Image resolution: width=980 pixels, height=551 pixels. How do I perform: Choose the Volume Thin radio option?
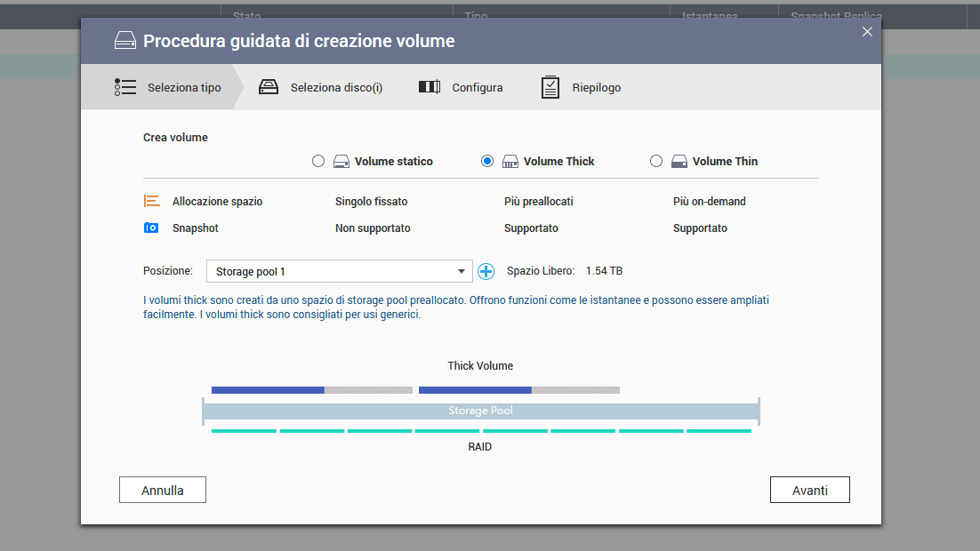(656, 162)
